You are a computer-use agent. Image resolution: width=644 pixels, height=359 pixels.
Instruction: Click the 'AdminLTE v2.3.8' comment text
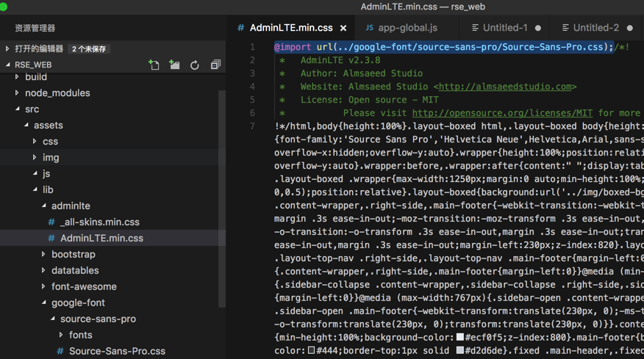[340, 60]
